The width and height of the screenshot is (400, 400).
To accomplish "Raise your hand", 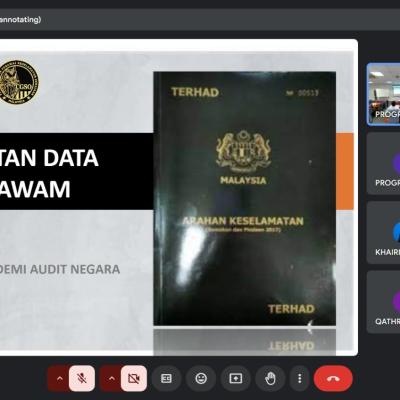I will tap(270, 378).
